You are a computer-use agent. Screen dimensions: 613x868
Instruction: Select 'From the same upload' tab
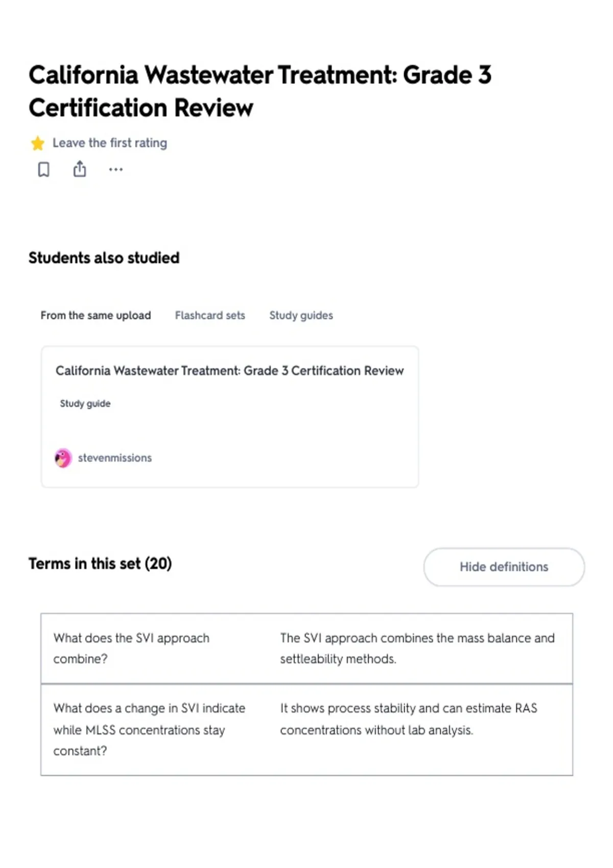[96, 316]
